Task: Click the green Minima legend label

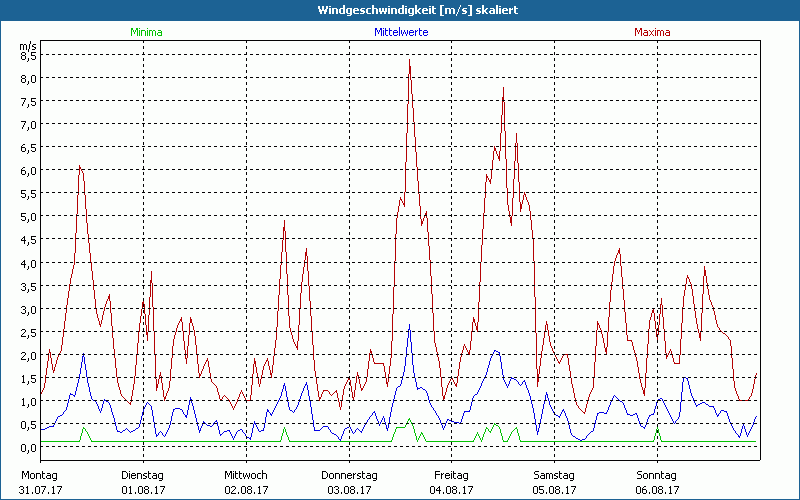Action: click(x=145, y=32)
